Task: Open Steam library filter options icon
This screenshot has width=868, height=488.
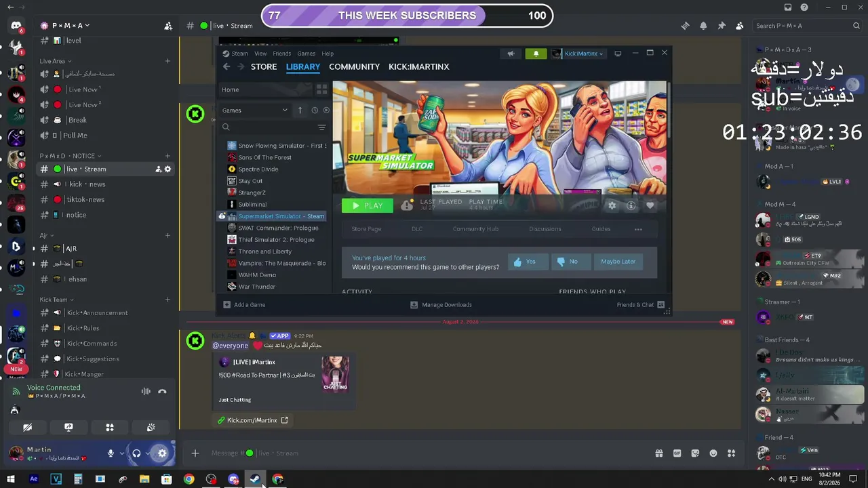Action: point(321,127)
